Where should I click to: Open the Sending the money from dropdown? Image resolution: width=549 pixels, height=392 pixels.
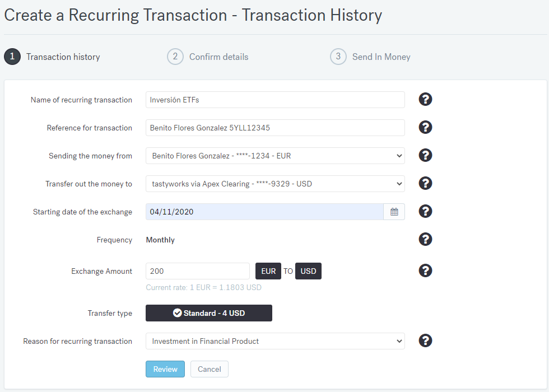click(275, 156)
